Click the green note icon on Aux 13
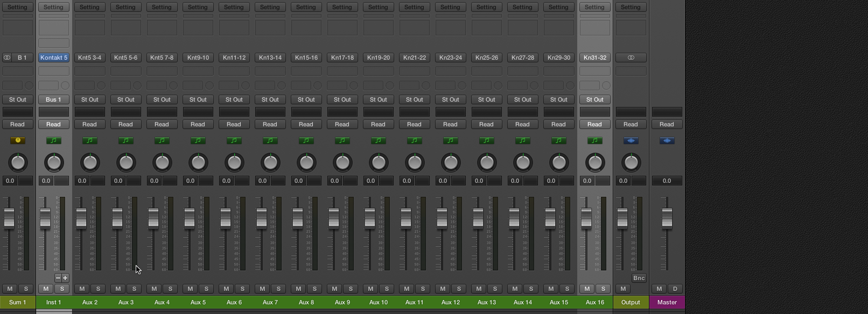Viewport: 868px width, 314px height. [487, 141]
